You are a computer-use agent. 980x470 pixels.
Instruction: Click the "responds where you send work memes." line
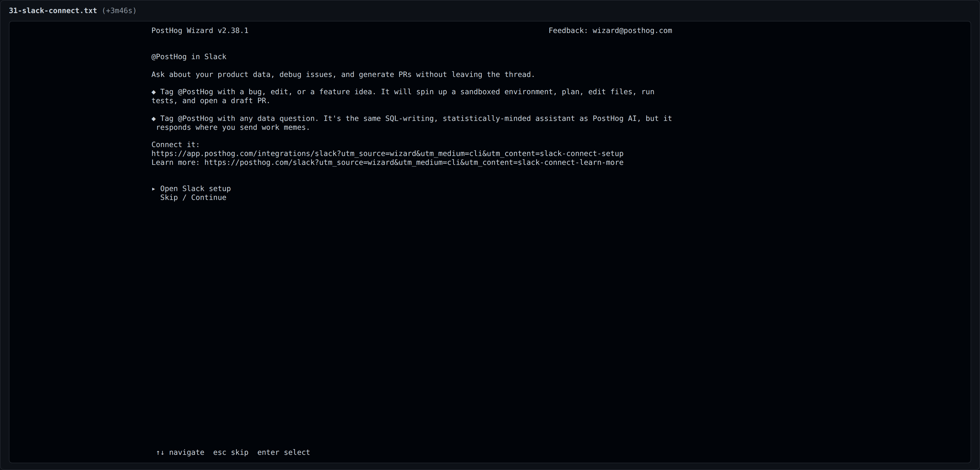click(233, 127)
